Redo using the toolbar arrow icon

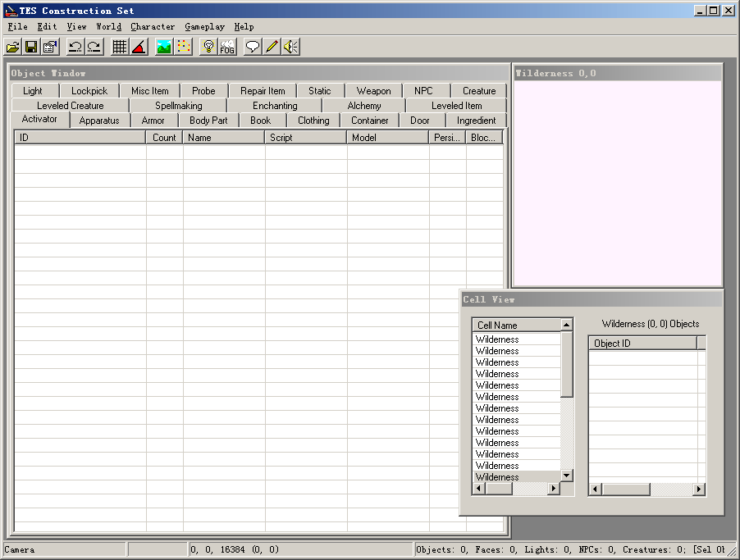coord(94,47)
